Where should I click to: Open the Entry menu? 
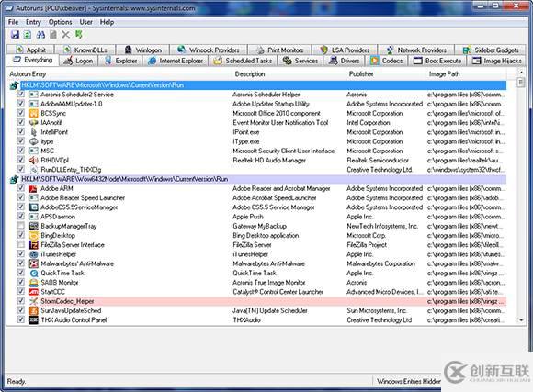pyautogui.click(x=33, y=22)
